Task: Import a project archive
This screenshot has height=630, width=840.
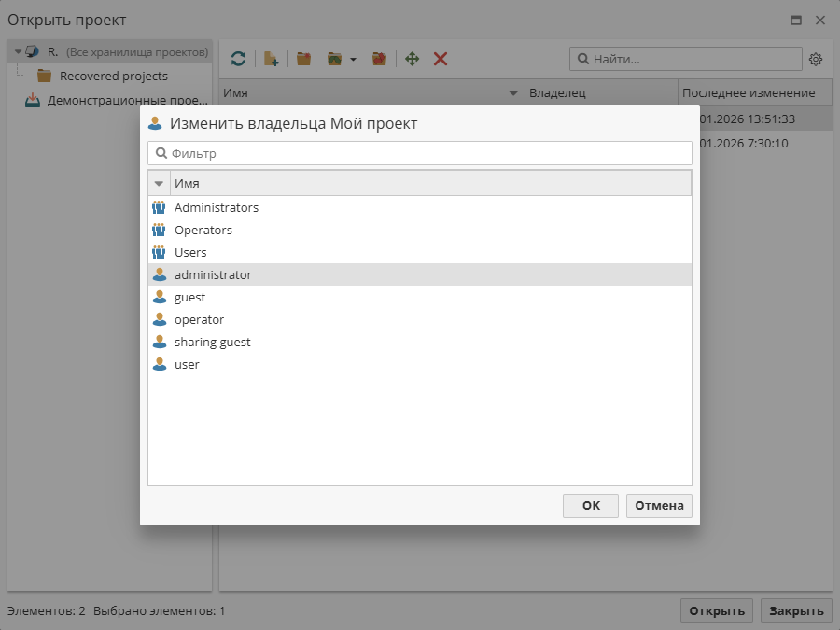Action: 379,59
